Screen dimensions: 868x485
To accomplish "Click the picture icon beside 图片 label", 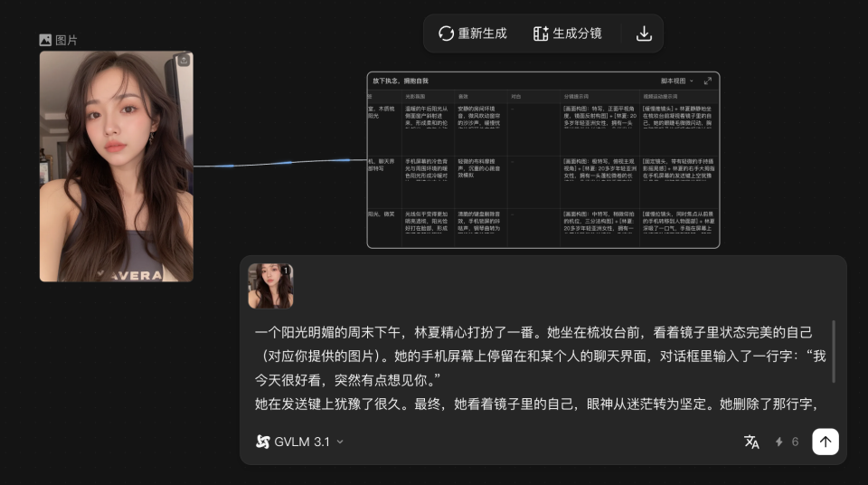I will click(x=45, y=40).
